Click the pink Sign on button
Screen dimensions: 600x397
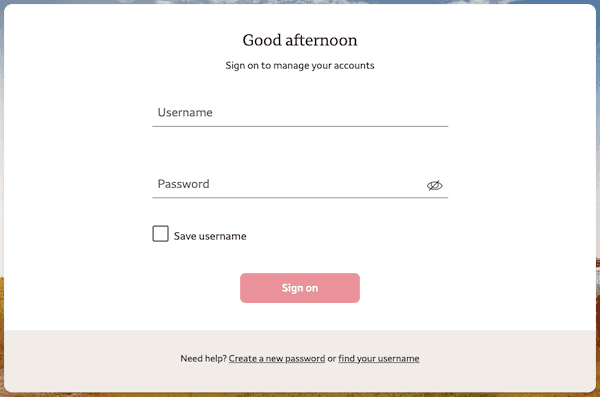click(300, 288)
